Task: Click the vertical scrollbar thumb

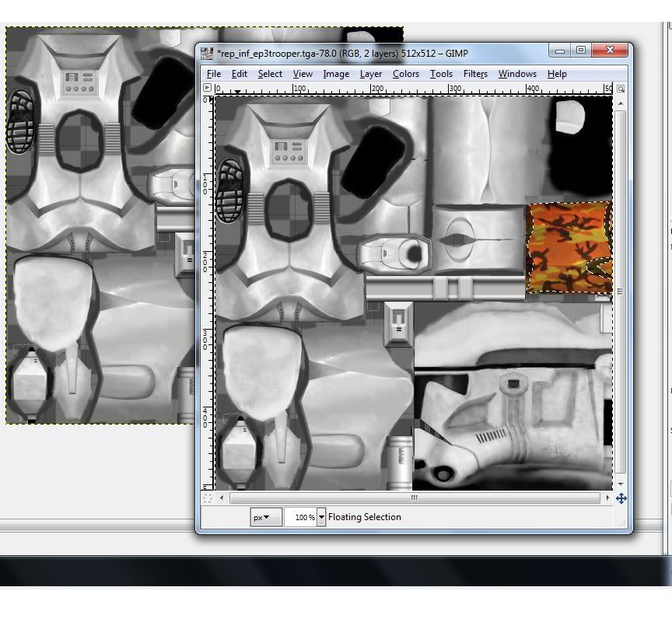Action: point(620,292)
